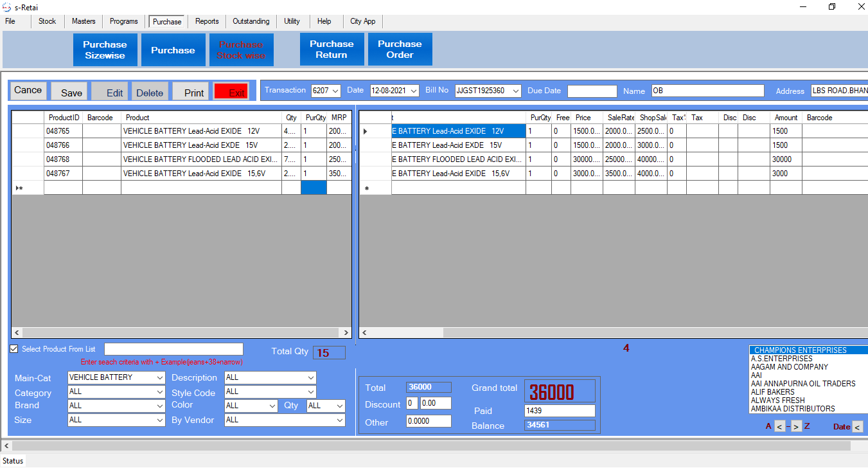The height and width of the screenshot is (468, 868).
Task: Click the alphabet previous '<' button near A
Action: point(779,426)
